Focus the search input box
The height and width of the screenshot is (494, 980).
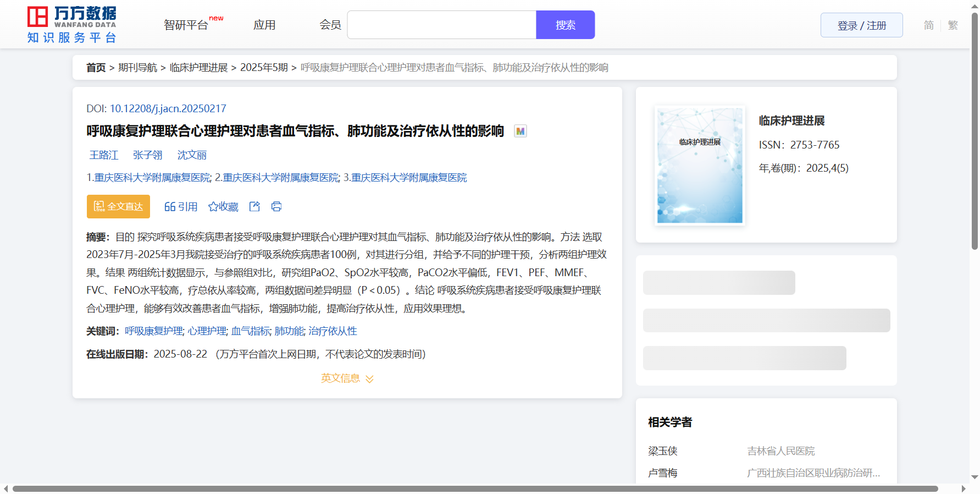pyautogui.click(x=442, y=25)
